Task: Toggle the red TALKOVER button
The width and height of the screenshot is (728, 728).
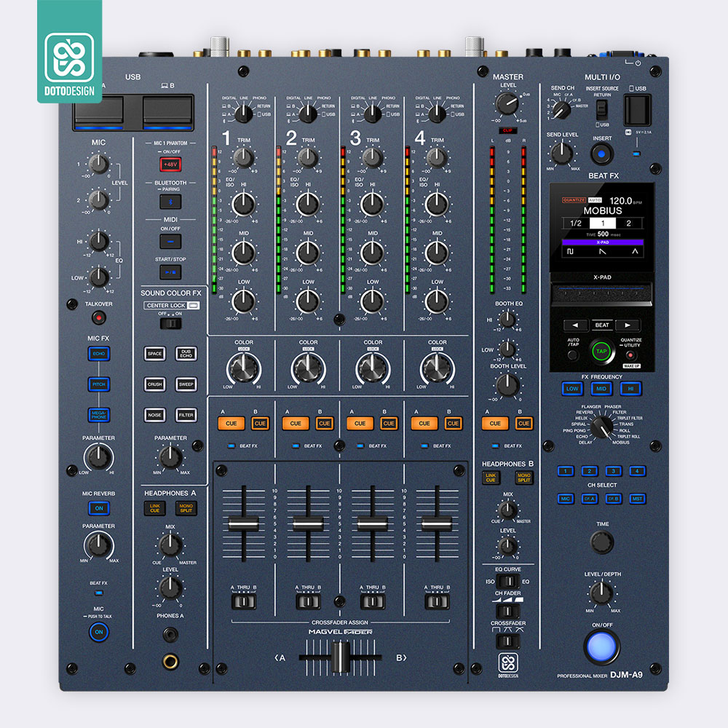Action: (x=98, y=317)
